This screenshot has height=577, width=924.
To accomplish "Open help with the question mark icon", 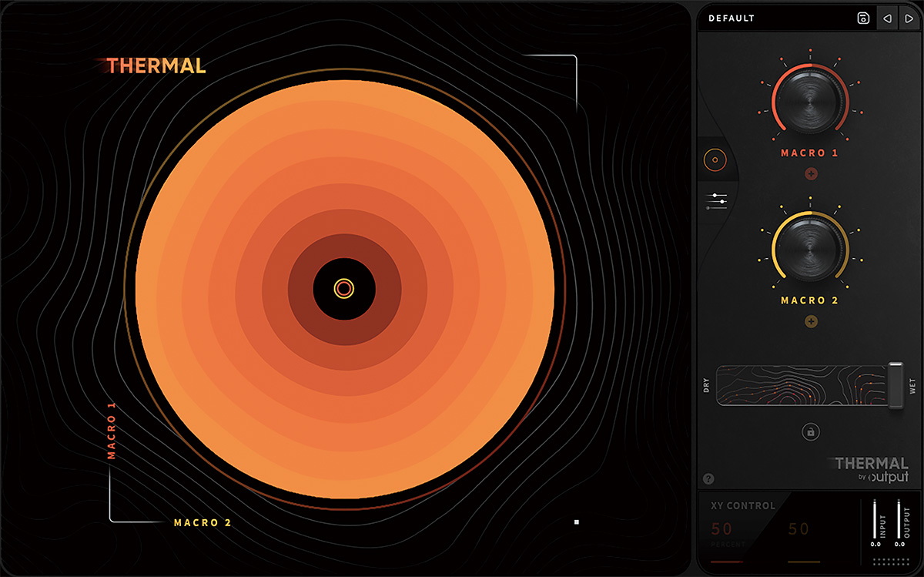I will click(x=708, y=479).
